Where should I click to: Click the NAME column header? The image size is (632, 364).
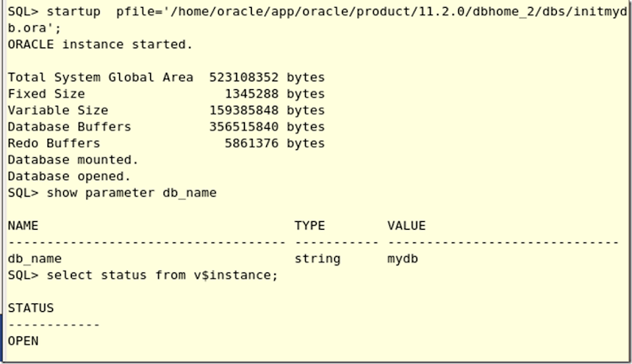point(23,226)
